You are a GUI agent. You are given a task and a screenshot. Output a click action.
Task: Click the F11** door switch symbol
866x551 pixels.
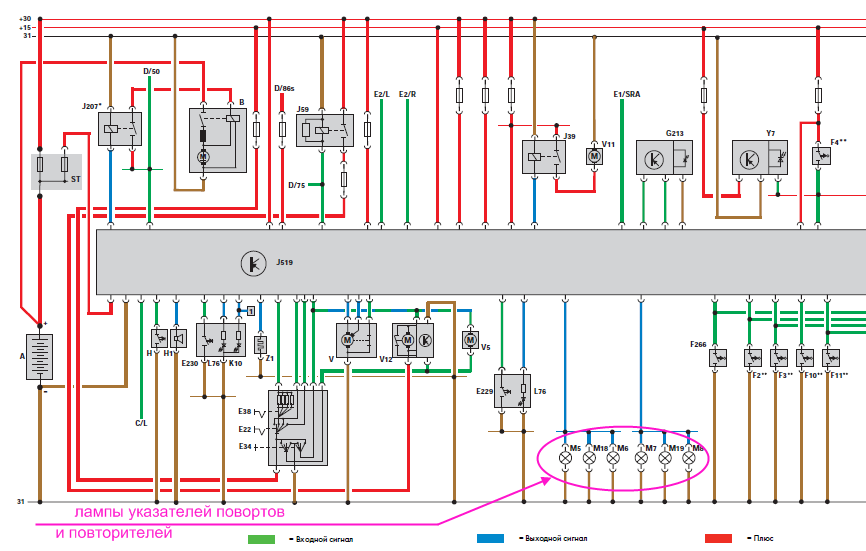tap(831, 358)
